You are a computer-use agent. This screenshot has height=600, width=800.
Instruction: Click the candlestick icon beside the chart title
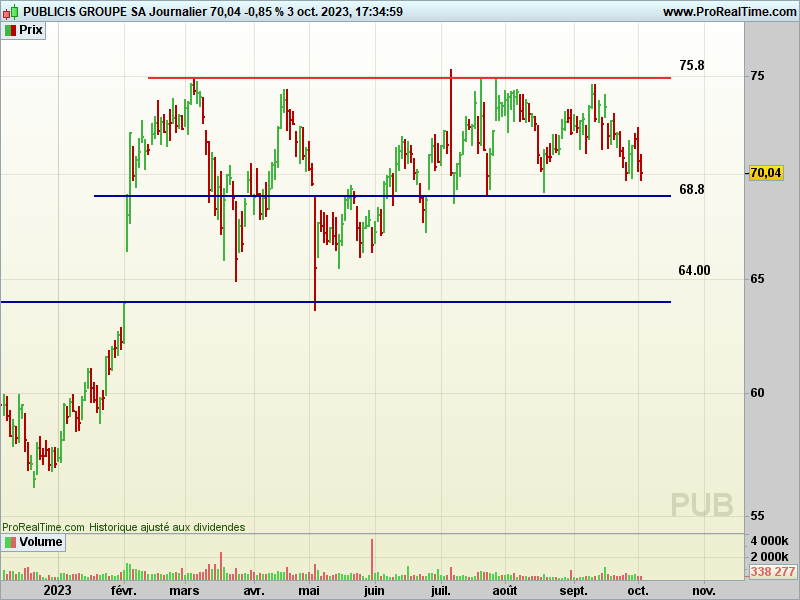click(x=11, y=12)
